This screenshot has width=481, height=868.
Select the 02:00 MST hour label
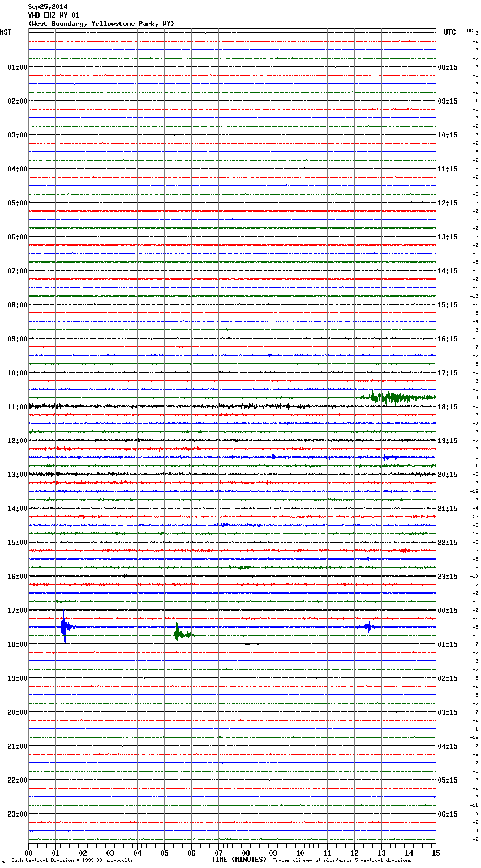point(18,101)
